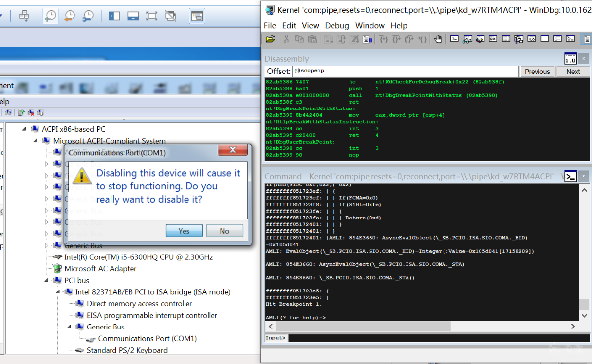Collapse the PCI bus tree node
The width and height of the screenshot is (592, 364).
click(47, 280)
